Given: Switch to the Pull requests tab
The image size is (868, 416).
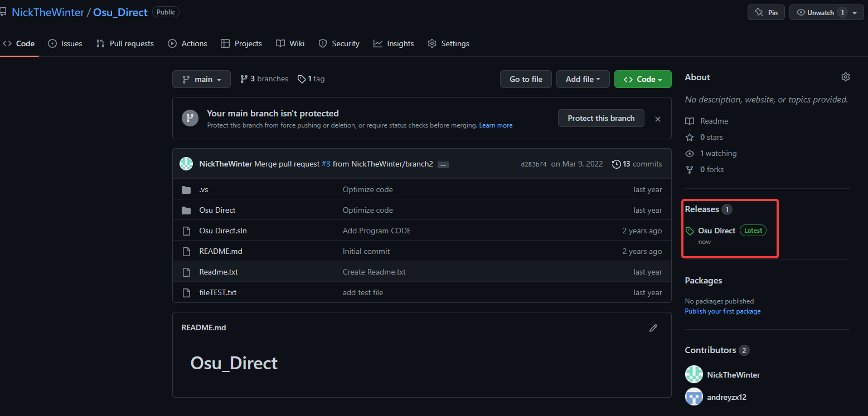Looking at the screenshot, I should click(125, 43).
